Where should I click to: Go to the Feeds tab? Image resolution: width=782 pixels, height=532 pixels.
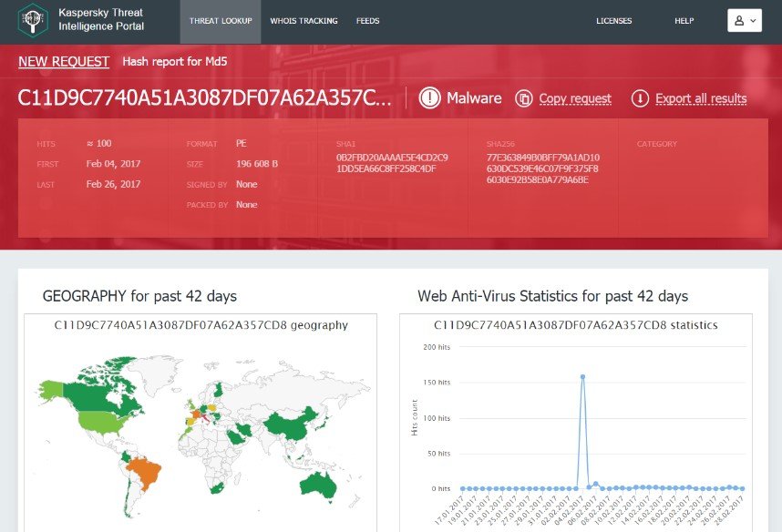pyautogui.click(x=367, y=21)
